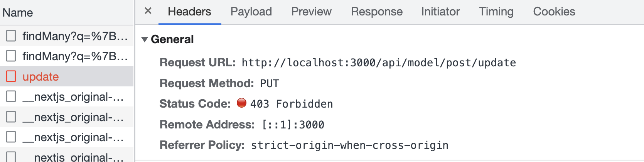
Task: Open the Initiator tab
Action: coord(440,12)
